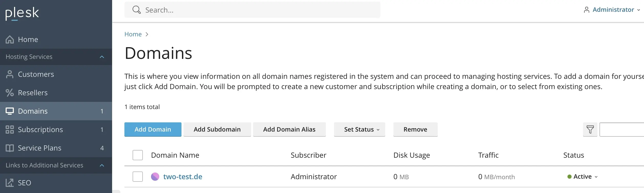The image size is (644, 193).
Task: Click the SEO chart icon in sidebar
Action: pos(9,183)
